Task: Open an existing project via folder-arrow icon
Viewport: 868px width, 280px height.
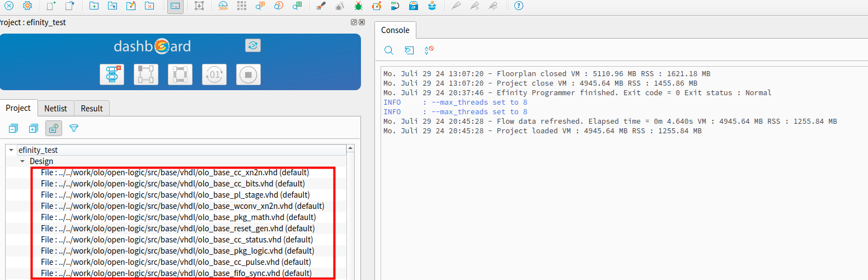Action: click(112, 6)
